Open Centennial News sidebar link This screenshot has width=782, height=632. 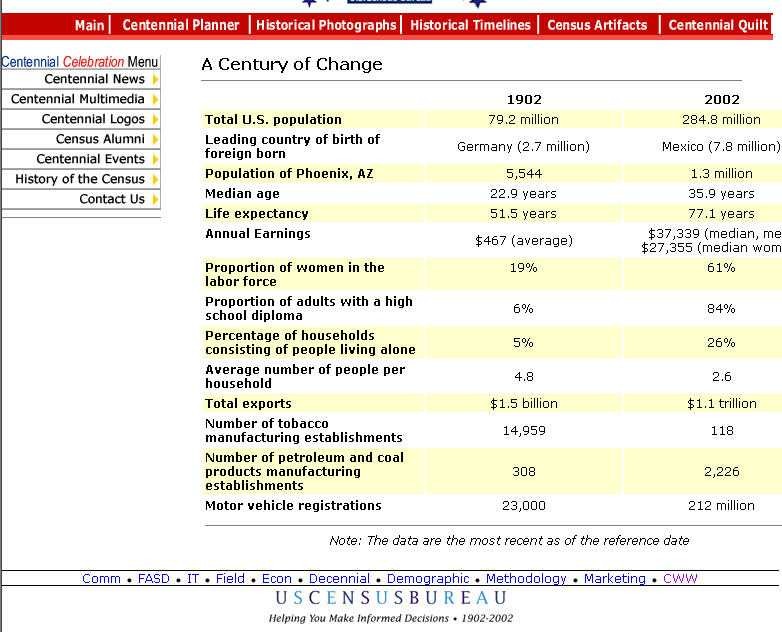click(x=94, y=79)
